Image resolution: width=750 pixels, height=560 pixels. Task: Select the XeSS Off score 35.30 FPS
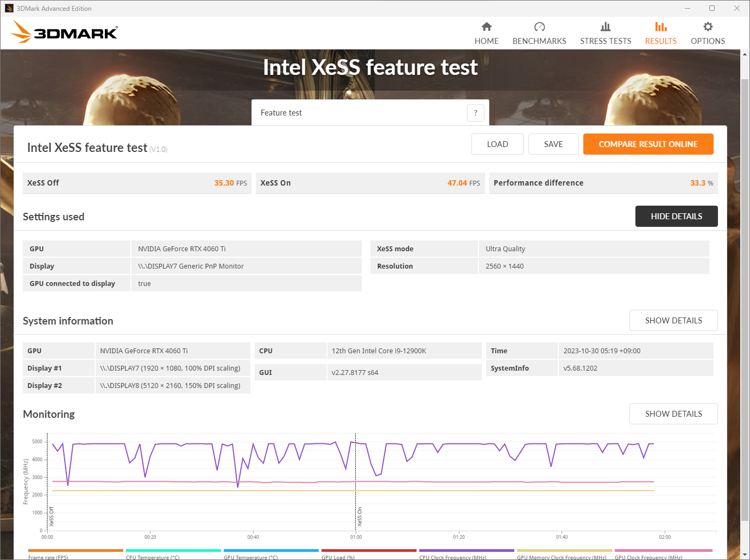(x=230, y=183)
